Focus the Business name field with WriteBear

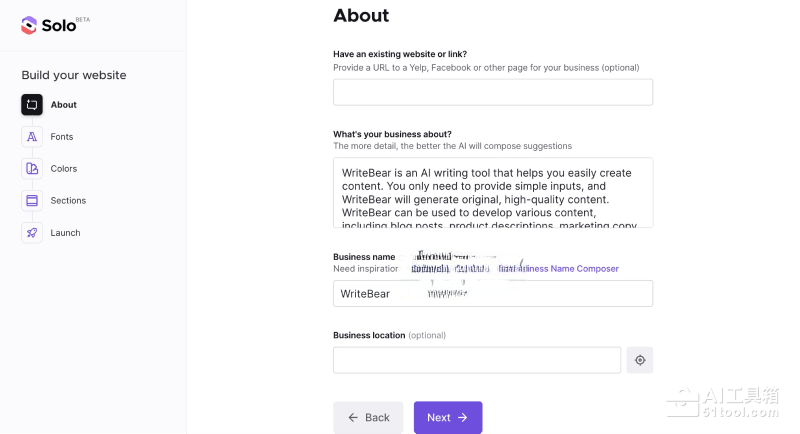point(492,293)
